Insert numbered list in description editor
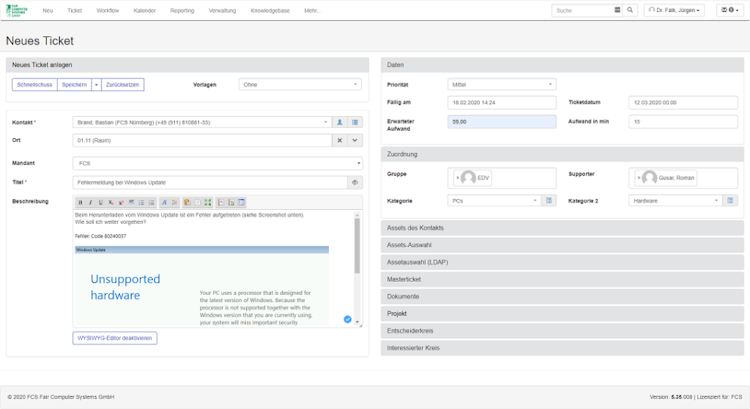750x409 pixels. pos(152,202)
